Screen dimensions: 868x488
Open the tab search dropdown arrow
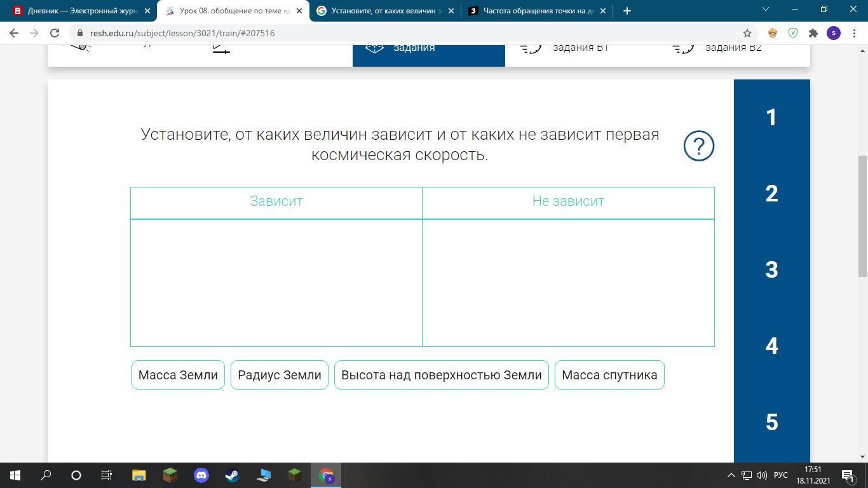click(766, 9)
